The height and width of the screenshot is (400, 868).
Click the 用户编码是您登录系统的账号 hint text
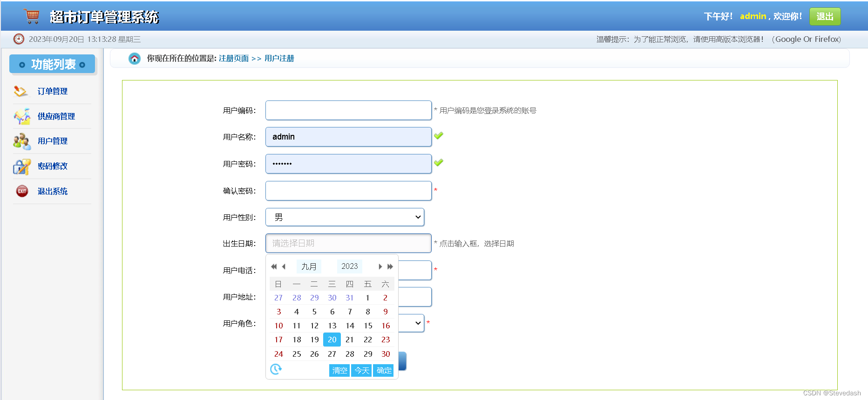pos(488,111)
